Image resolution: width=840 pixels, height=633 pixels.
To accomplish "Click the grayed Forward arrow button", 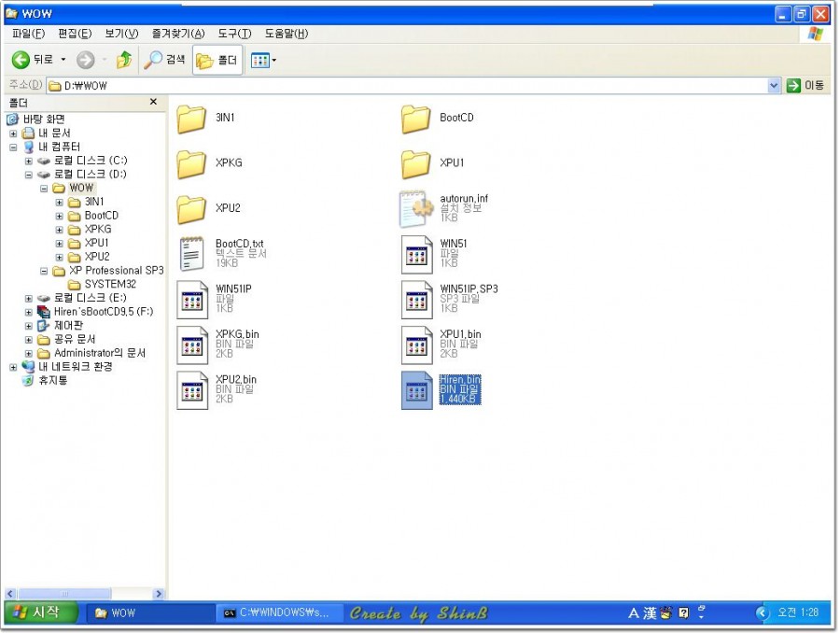I will pyautogui.click(x=85, y=60).
